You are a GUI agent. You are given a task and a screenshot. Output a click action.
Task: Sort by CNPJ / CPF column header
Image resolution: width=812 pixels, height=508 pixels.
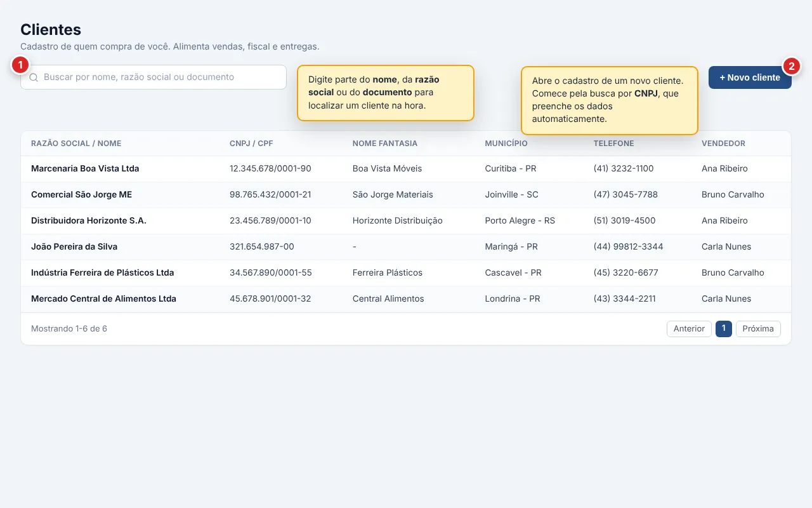251,144
